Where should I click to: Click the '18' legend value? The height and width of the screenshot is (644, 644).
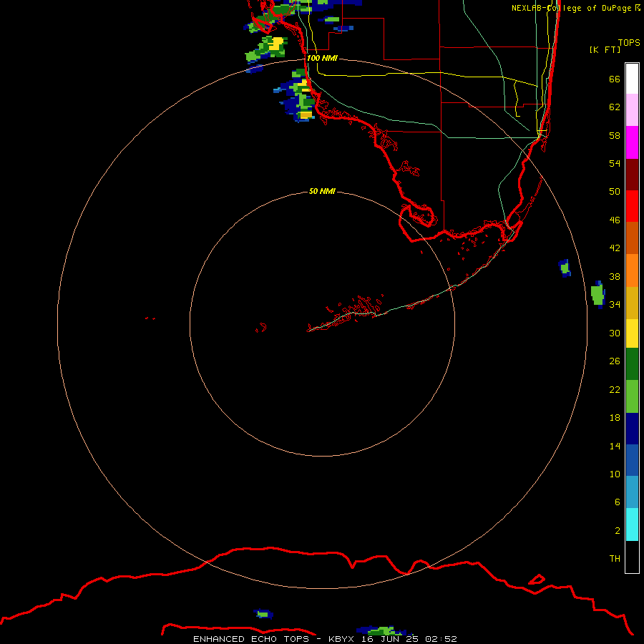(615, 418)
